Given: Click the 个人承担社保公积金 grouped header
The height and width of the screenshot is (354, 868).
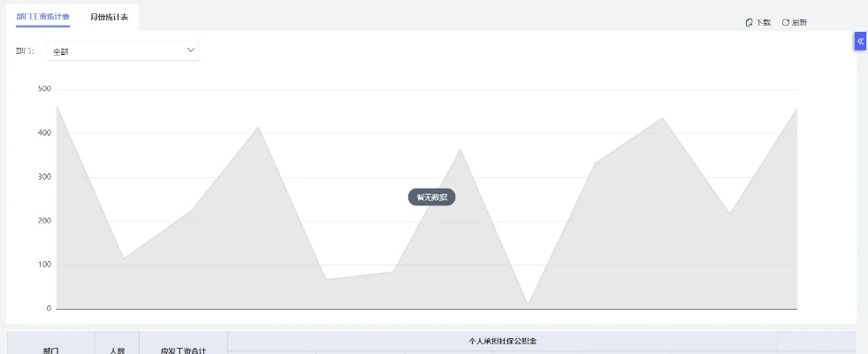Looking at the screenshot, I should [x=502, y=341].
